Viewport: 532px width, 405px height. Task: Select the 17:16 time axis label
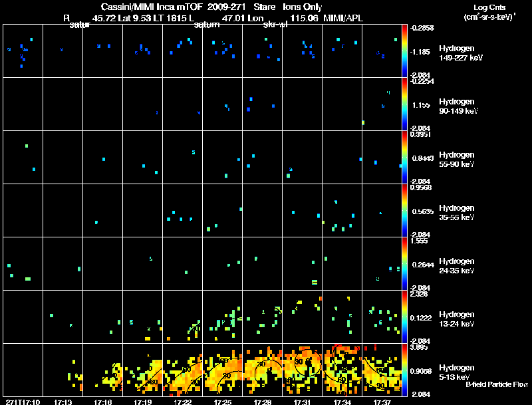point(103,402)
